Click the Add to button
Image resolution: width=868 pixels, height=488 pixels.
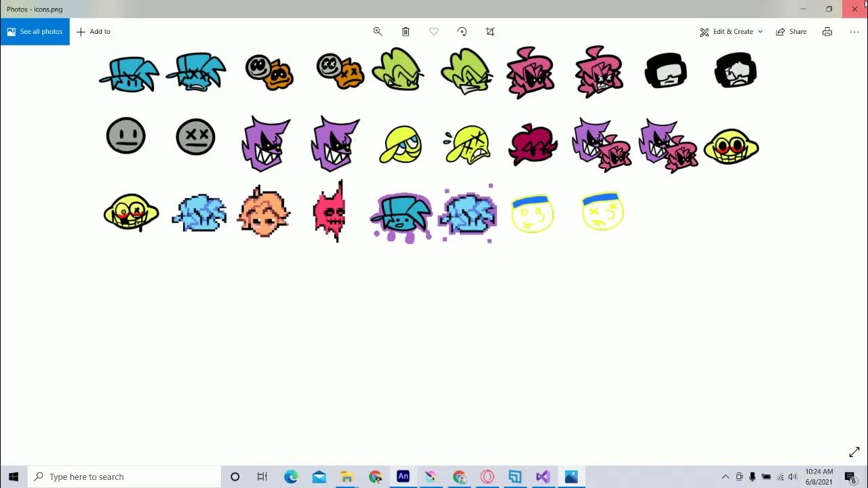(x=94, y=32)
